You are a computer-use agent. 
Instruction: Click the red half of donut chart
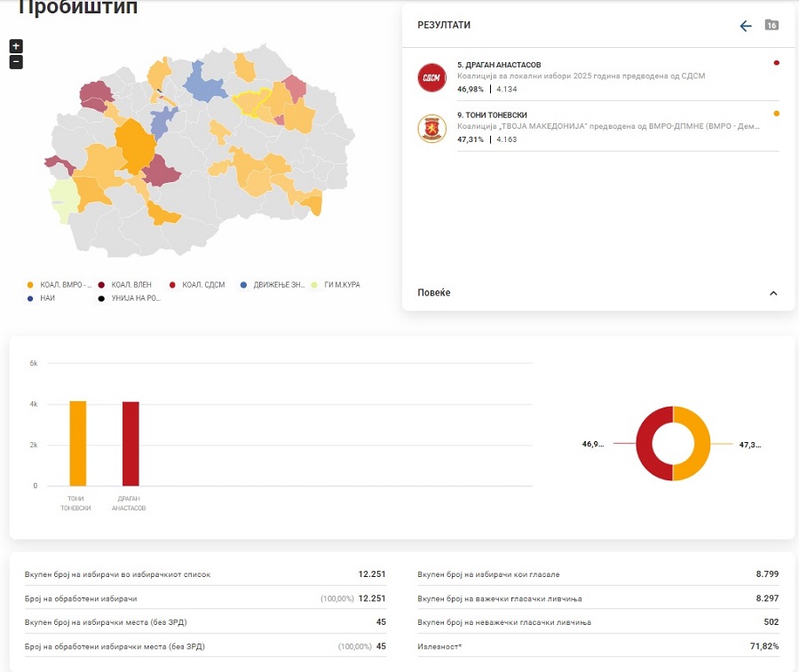tap(645, 443)
